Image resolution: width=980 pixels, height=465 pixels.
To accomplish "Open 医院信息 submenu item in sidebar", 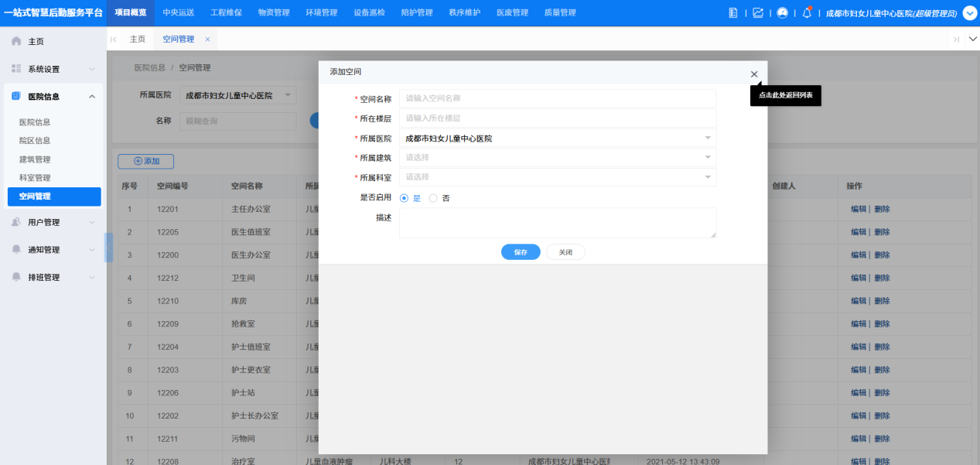I will (x=35, y=122).
